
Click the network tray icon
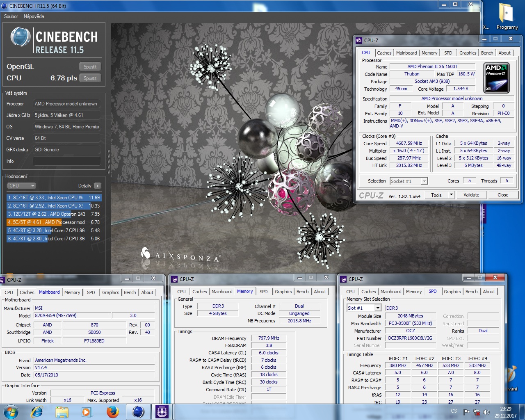pos(477,412)
